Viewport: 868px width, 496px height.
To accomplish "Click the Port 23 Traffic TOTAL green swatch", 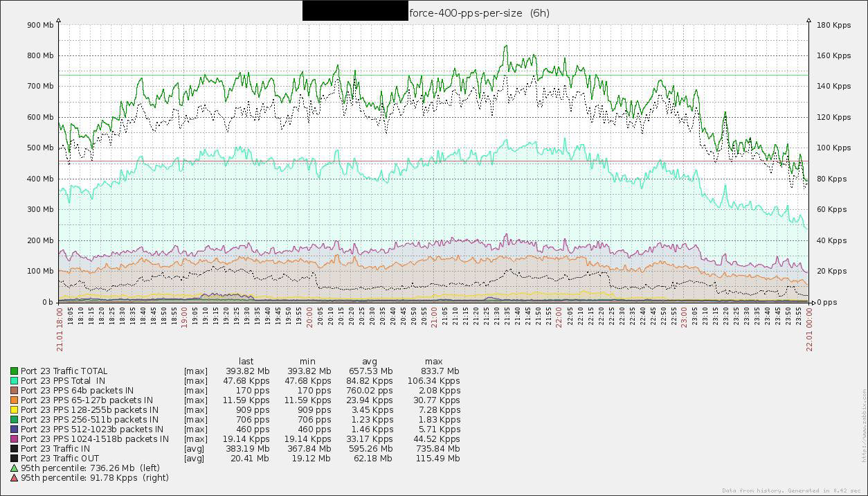I will pyautogui.click(x=14, y=371).
